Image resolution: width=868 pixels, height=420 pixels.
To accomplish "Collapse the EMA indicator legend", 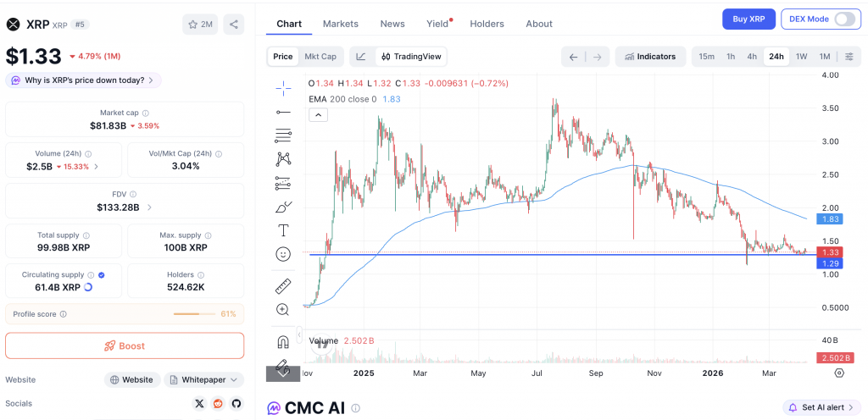I will 317,114.
